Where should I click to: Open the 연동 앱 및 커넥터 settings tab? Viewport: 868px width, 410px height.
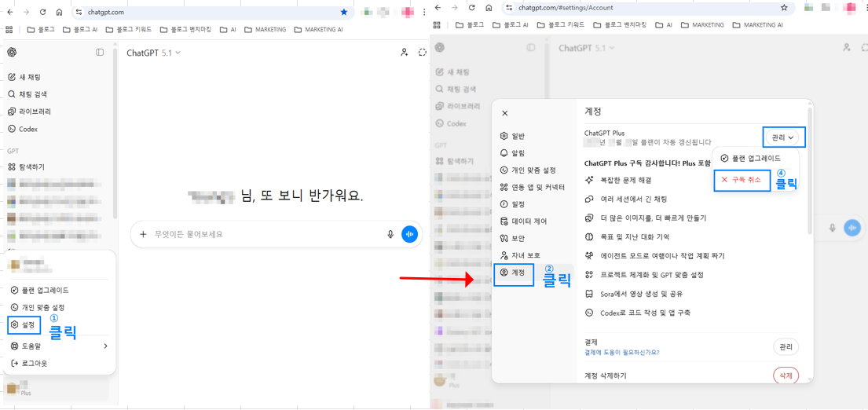533,187
